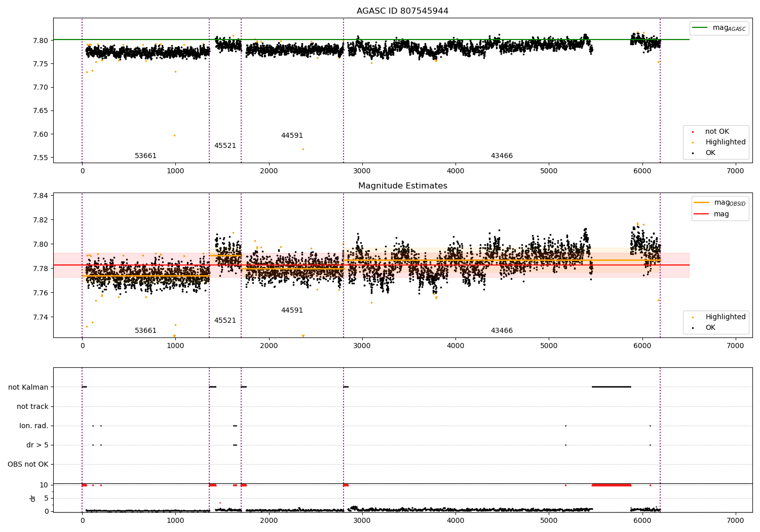Click the 'dr > 5' row label
Image resolution: width=760 pixels, height=532 pixels.
click(x=37, y=445)
